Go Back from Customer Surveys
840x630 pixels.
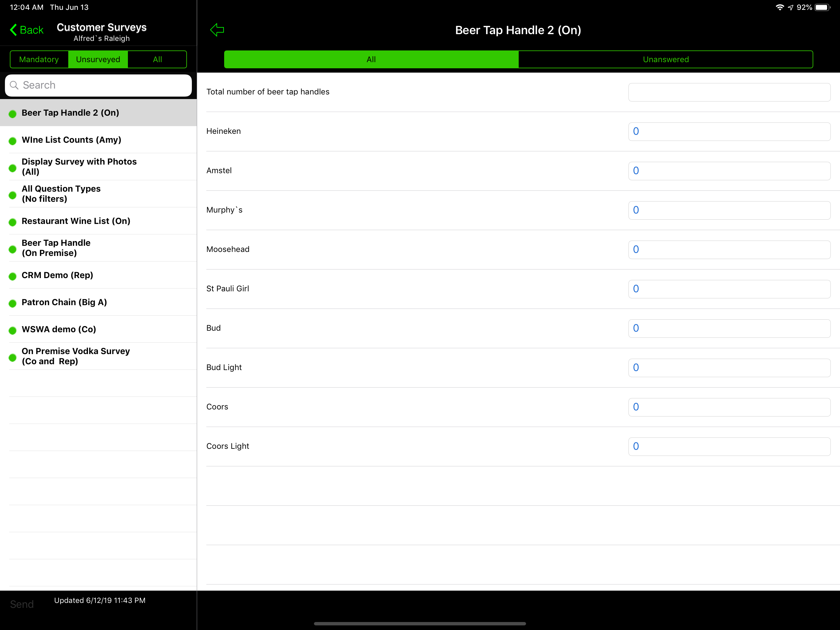(26, 30)
